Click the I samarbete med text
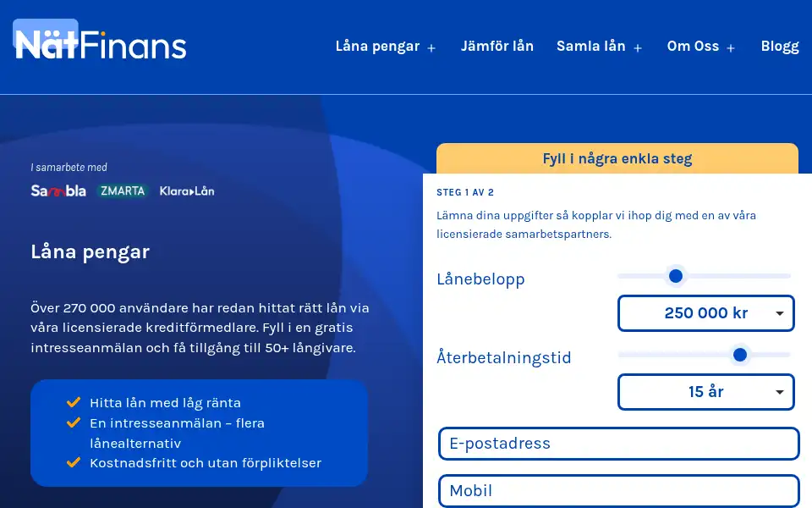The image size is (812, 508). click(x=69, y=168)
